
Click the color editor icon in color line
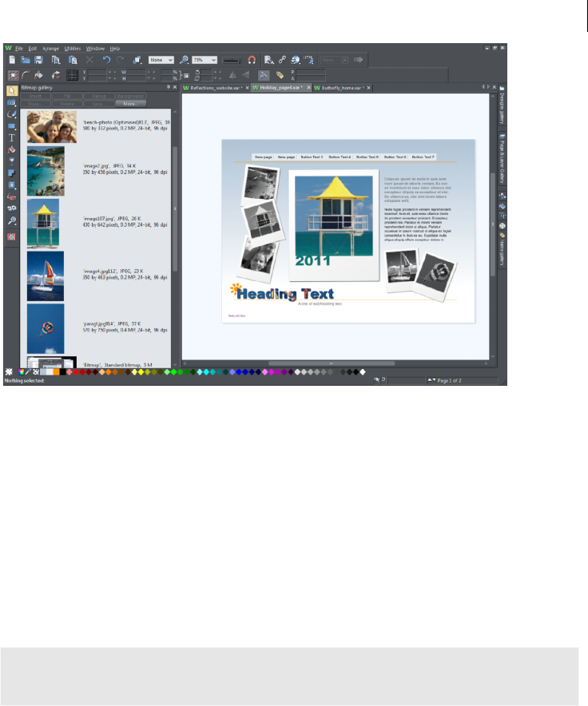[x=22, y=372]
